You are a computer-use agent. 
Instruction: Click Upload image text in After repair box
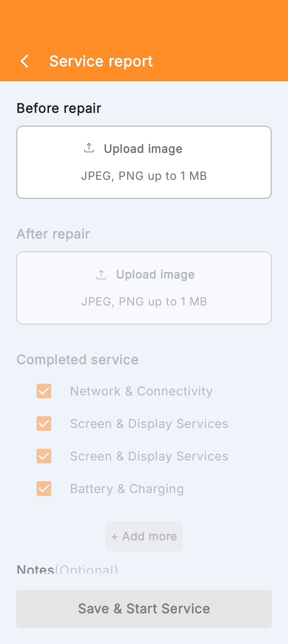click(155, 275)
